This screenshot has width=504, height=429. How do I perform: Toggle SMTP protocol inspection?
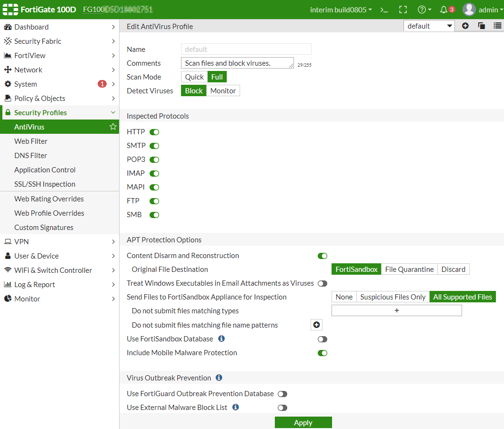(x=154, y=146)
